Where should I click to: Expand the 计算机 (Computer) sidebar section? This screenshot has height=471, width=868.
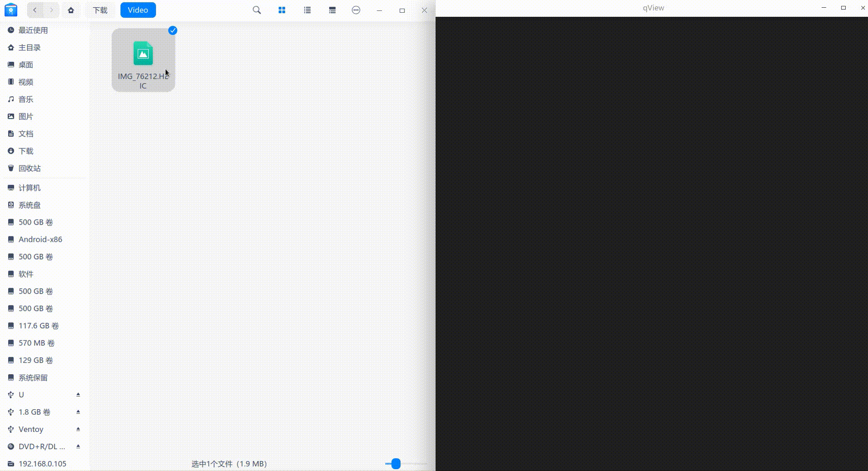point(29,187)
